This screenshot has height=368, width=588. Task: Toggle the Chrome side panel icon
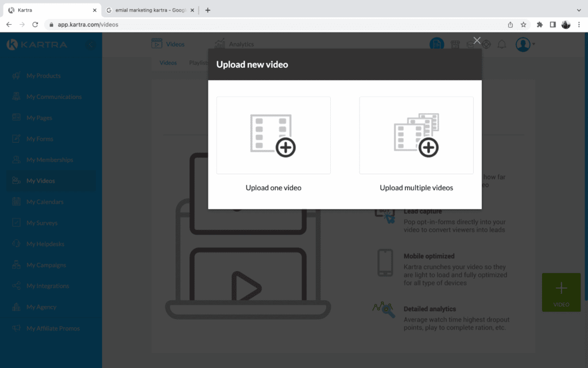(x=553, y=24)
